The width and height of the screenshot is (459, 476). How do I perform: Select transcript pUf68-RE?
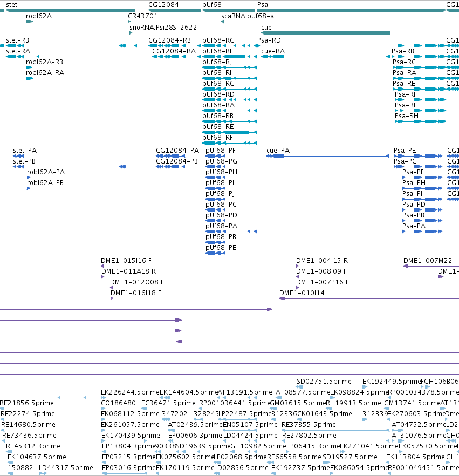tap(230, 132)
